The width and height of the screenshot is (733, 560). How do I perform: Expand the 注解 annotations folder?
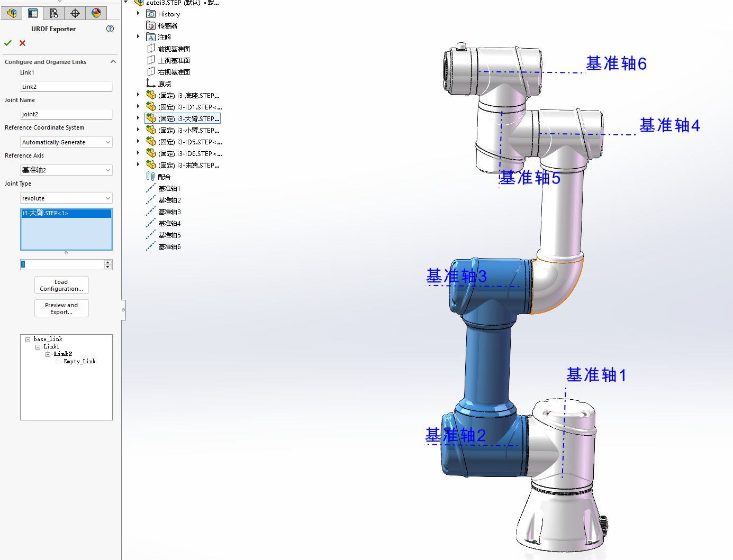click(x=137, y=36)
